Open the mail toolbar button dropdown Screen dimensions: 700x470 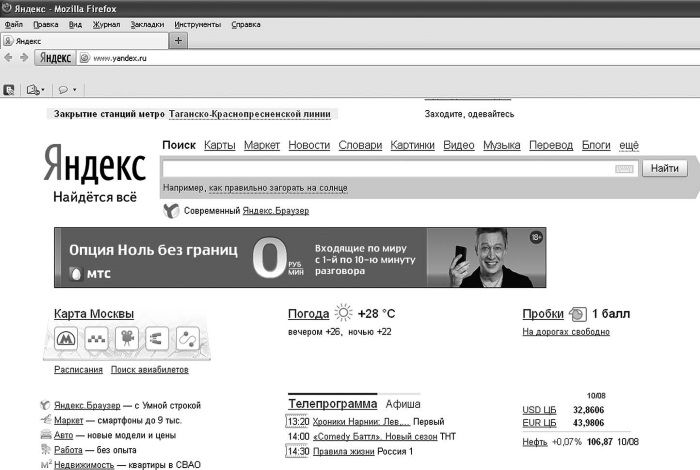34,90
